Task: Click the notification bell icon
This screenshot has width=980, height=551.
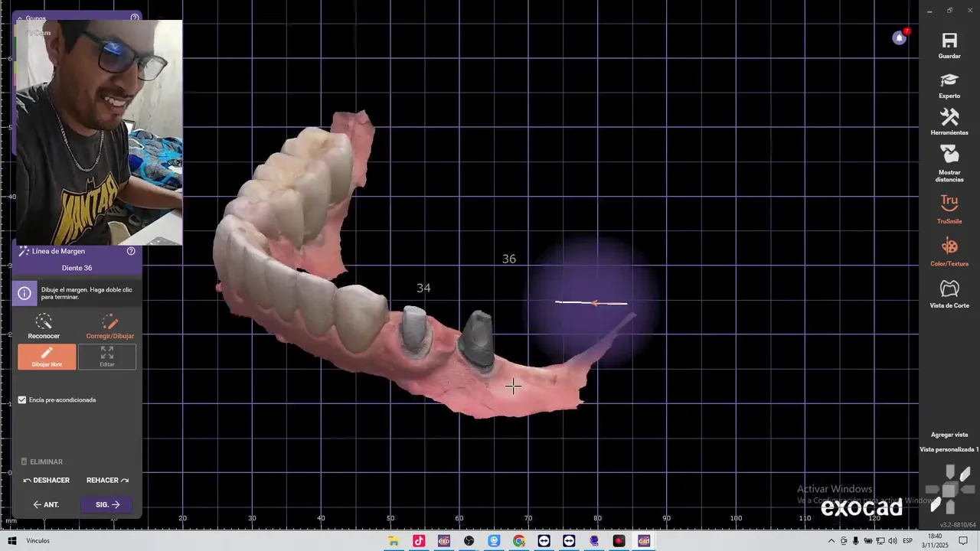Action: 900,37
